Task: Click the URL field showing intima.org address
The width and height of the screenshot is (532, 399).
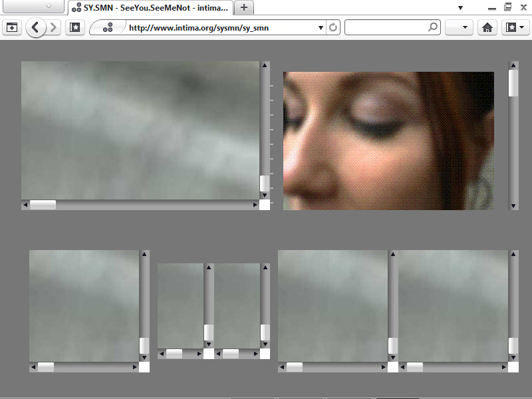Action: pyautogui.click(x=219, y=28)
